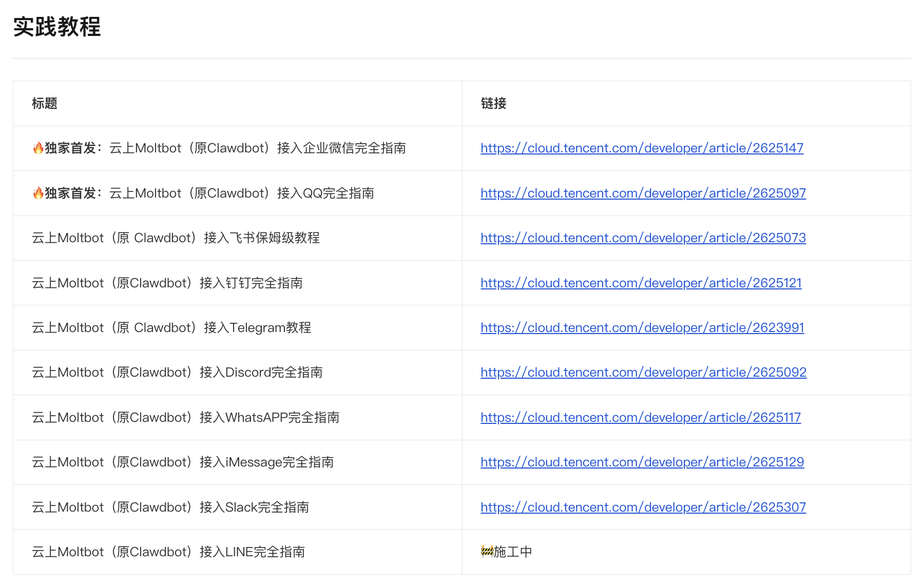924x585 pixels.
Task: Open the Discord guide link ending 2625092
Action: (643, 373)
